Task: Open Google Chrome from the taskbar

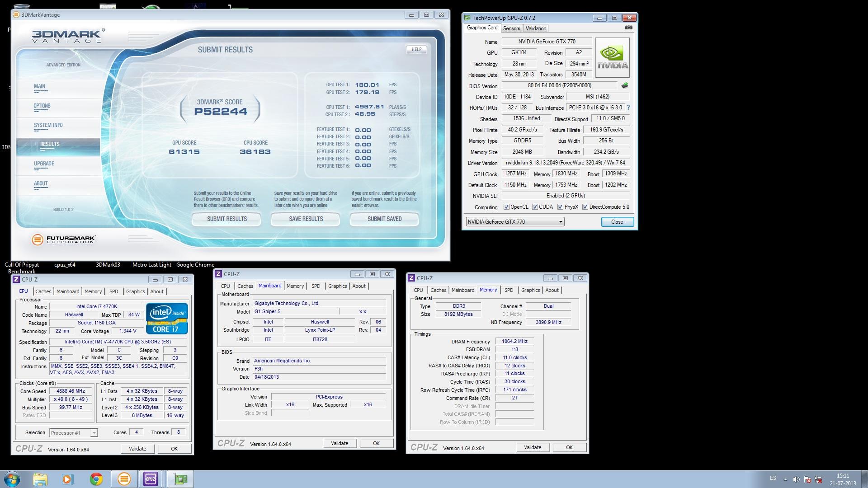Action: click(x=96, y=479)
